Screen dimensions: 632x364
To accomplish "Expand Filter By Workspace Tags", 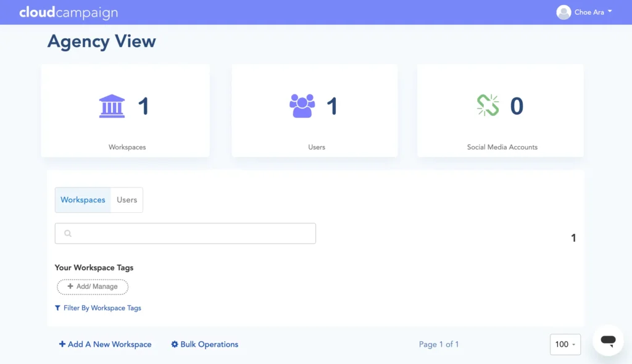I will 102,308.
